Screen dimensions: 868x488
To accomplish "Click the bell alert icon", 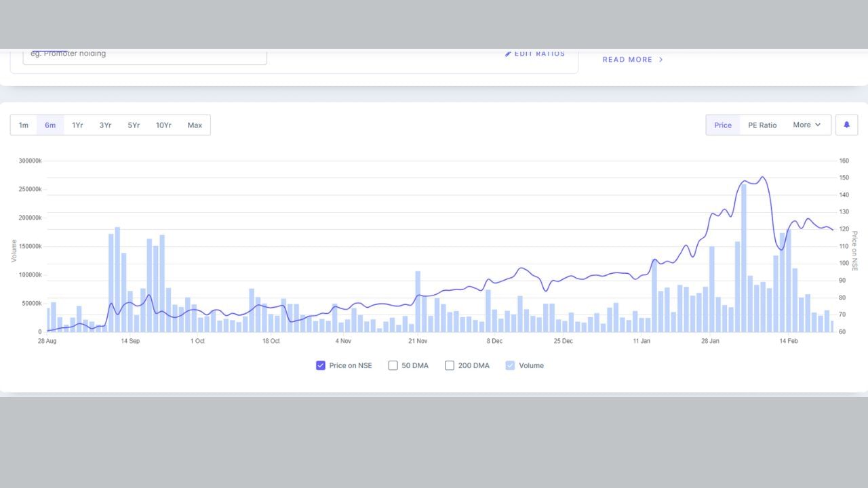I will (847, 125).
